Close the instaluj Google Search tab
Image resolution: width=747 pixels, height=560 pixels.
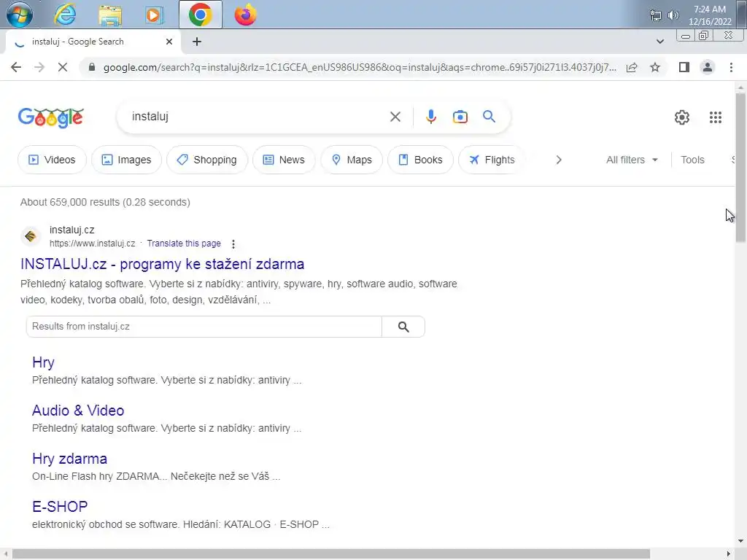[x=169, y=42]
